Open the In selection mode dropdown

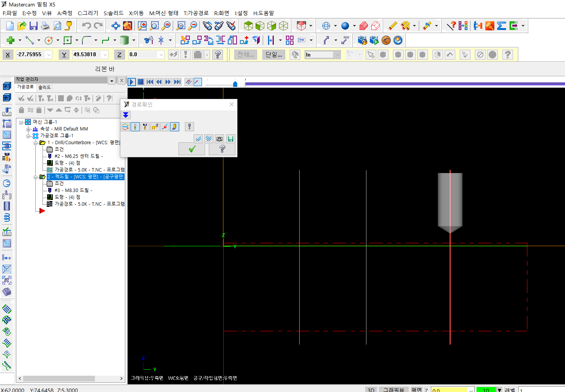[x=337, y=55]
